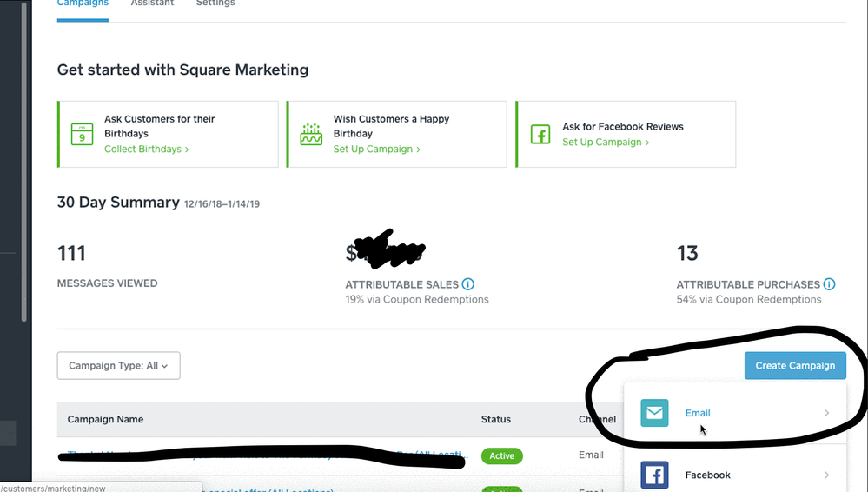Open Attributable Sales info icon
Screen dimensions: 868x492
468,284
